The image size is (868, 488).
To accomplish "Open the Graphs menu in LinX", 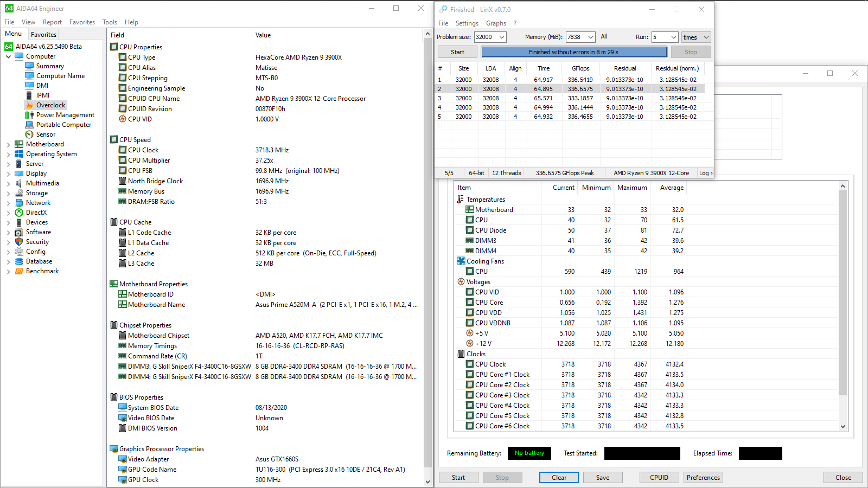I will pyautogui.click(x=496, y=23).
